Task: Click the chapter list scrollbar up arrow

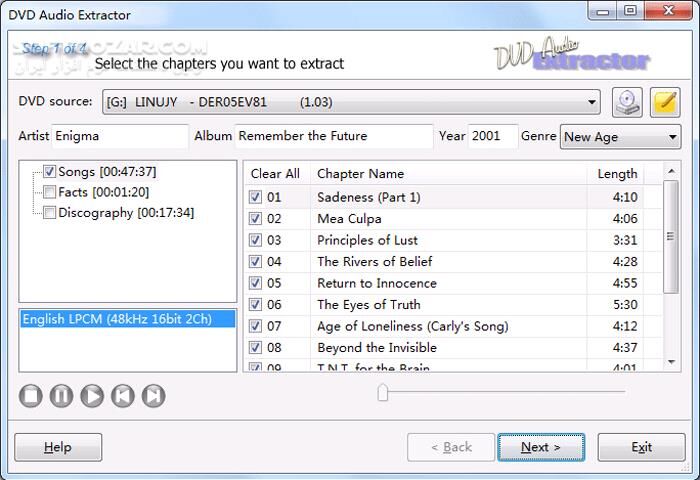Action: point(671,171)
